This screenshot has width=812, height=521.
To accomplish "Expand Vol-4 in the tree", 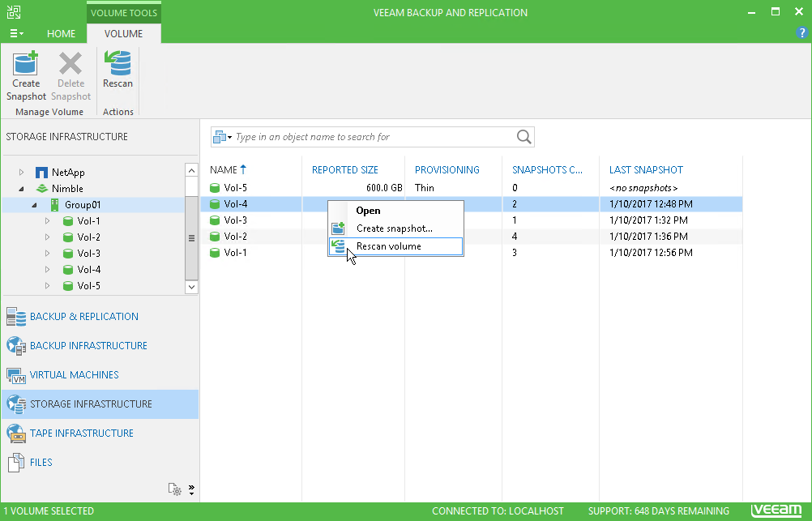I will point(47,269).
